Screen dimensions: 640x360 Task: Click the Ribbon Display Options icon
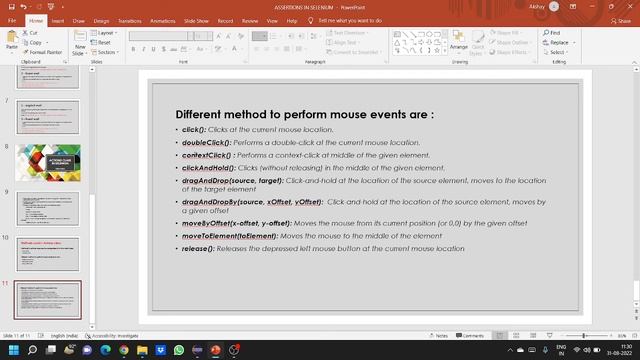click(x=573, y=7)
